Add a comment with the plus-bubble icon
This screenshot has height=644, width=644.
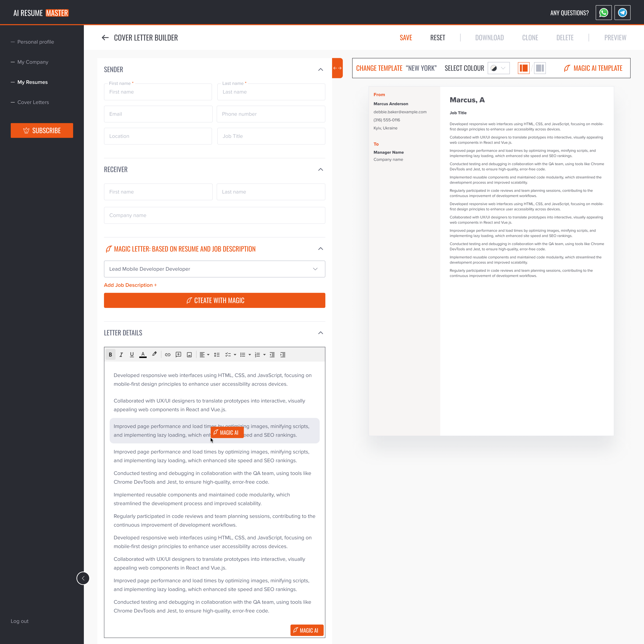(178, 355)
